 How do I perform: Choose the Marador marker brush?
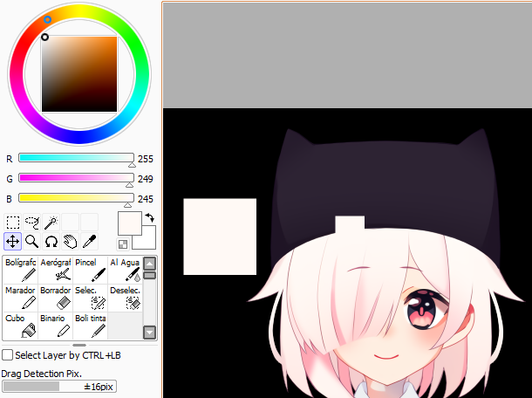20,298
